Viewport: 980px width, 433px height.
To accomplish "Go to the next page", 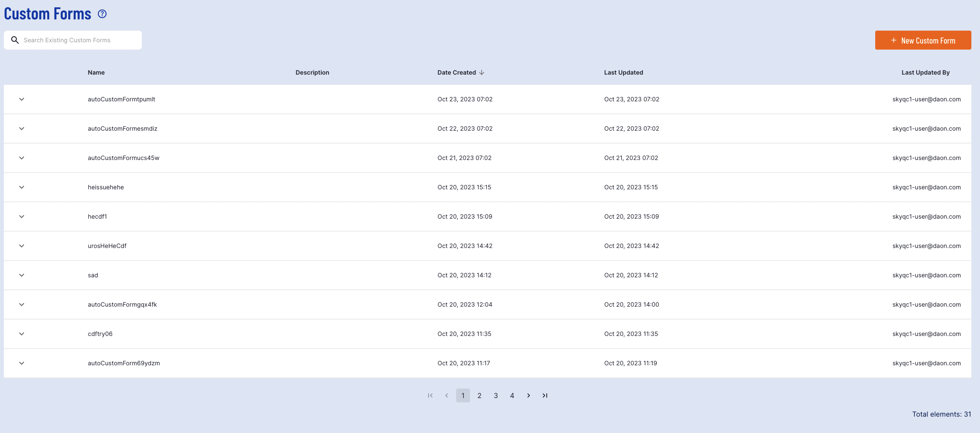I will click(529, 395).
